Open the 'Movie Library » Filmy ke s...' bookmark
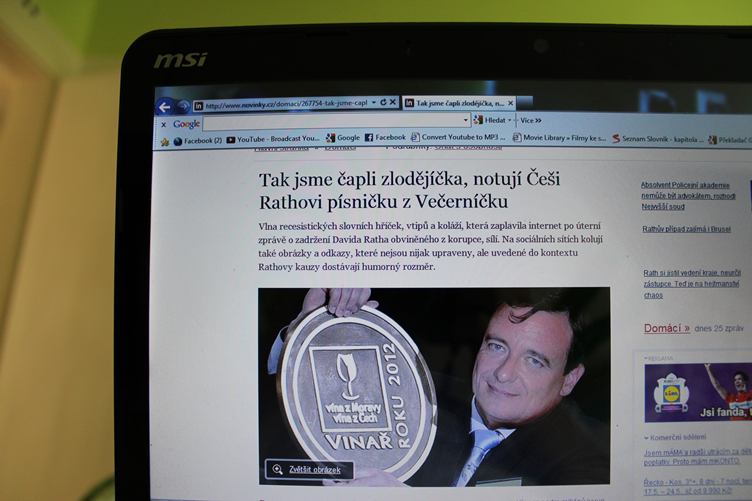Image resolution: width=752 pixels, height=501 pixels. tap(559, 138)
